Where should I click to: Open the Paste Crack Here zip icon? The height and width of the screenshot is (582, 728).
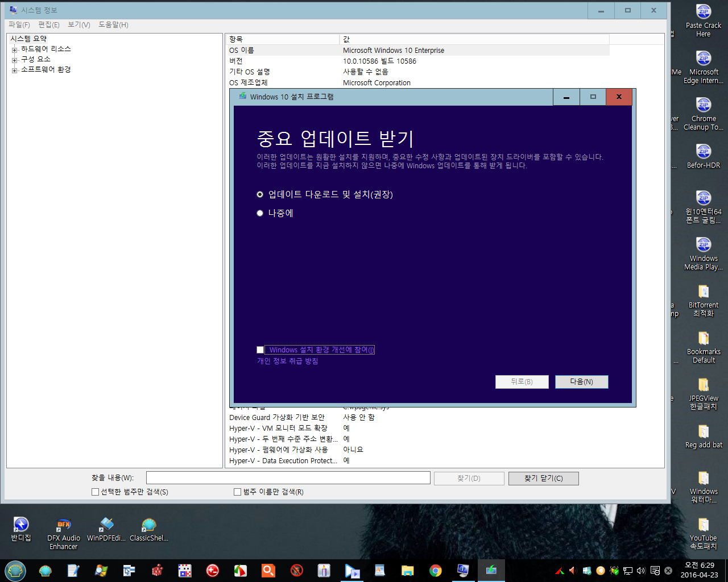[704, 20]
